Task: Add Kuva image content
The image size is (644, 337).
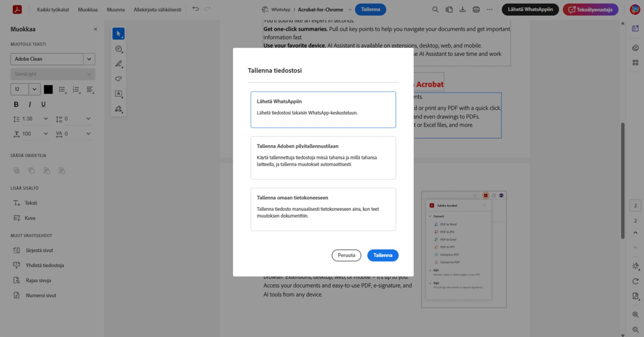Action: (24, 218)
